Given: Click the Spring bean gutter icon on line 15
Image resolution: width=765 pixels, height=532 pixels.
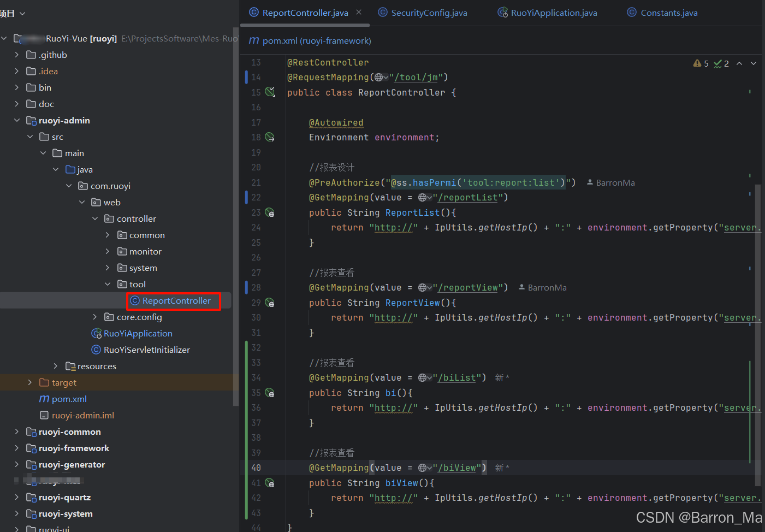Looking at the screenshot, I should click(270, 92).
